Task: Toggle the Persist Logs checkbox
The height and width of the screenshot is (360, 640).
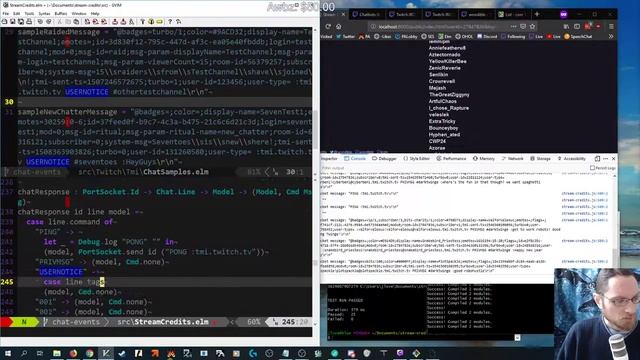Action: pyautogui.click(x=592, y=168)
